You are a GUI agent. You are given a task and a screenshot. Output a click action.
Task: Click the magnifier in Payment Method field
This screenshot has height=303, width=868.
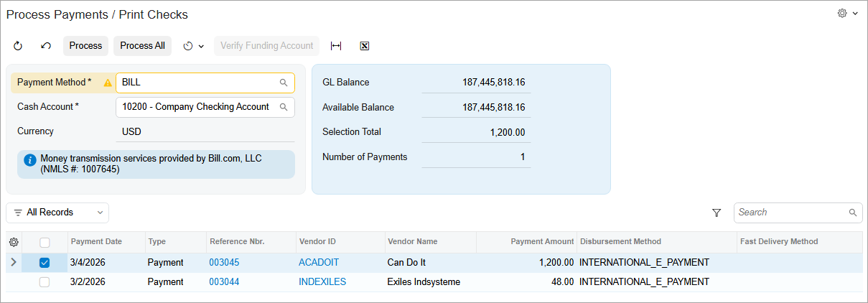(x=284, y=83)
